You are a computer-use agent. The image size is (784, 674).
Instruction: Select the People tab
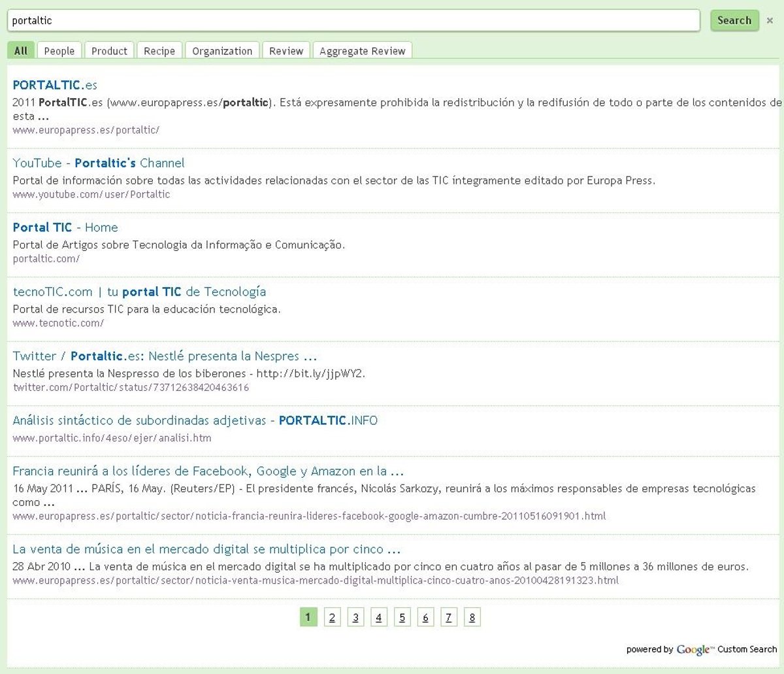[59, 51]
